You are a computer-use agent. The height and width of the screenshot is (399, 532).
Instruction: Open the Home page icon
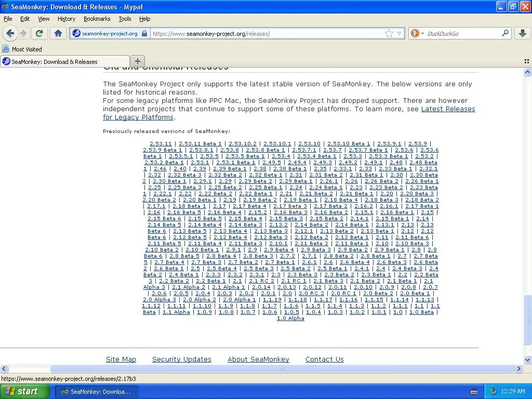coord(58,33)
